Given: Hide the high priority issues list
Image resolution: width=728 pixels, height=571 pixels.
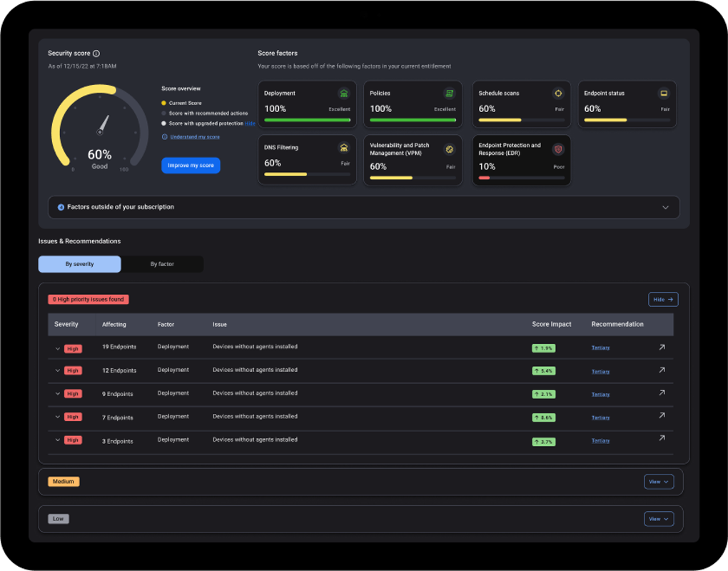Looking at the screenshot, I should pyautogui.click(x=663, y=300).
